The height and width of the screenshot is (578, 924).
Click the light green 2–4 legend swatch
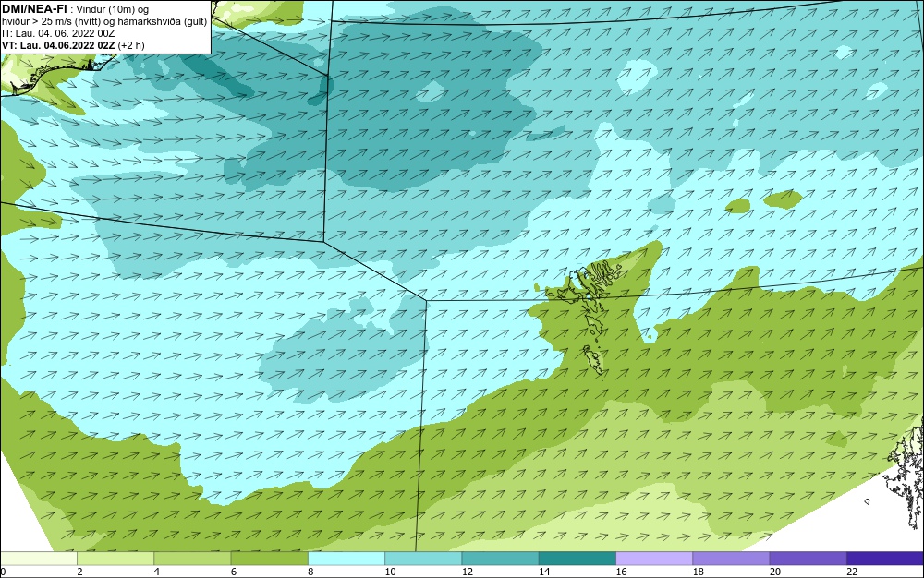115,559
